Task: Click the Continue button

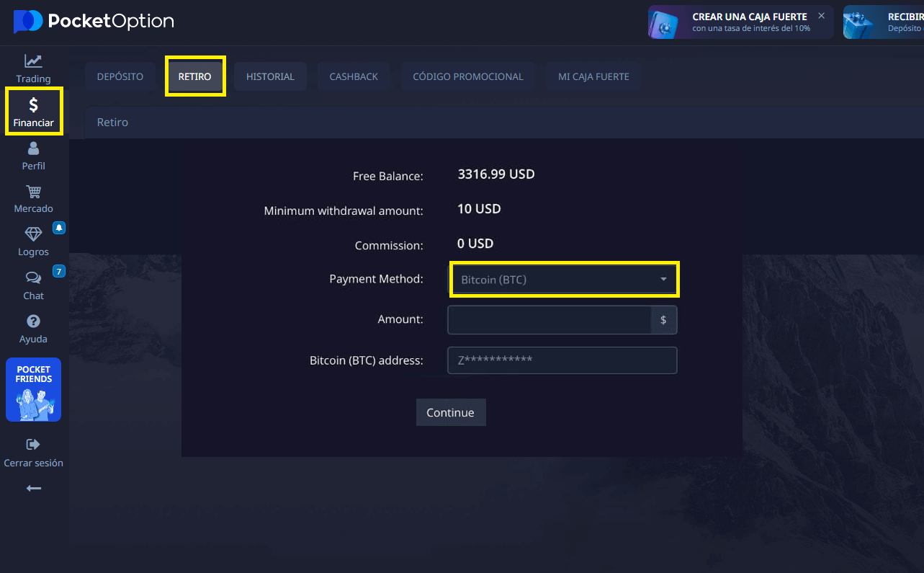Action: point(451,412)
